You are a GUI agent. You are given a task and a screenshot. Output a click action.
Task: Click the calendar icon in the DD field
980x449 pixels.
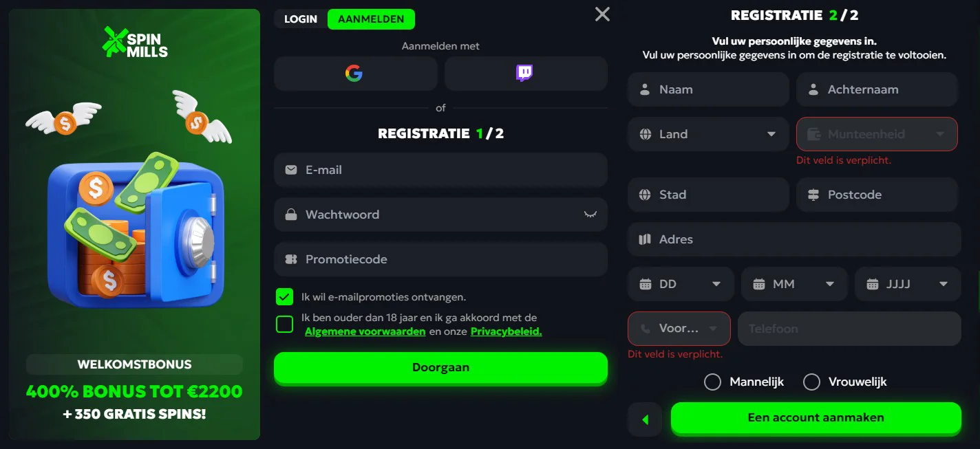point(644,283)
